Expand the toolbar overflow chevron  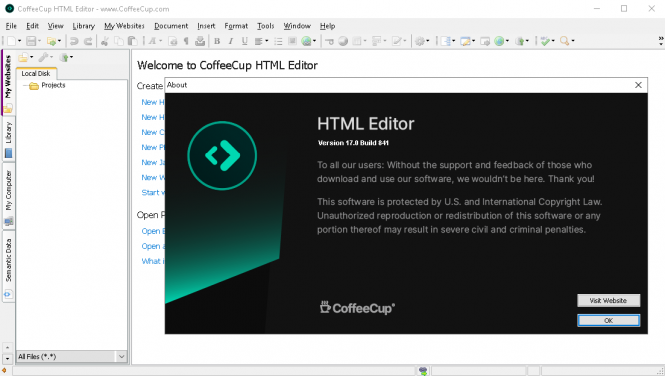click(661, 41)
